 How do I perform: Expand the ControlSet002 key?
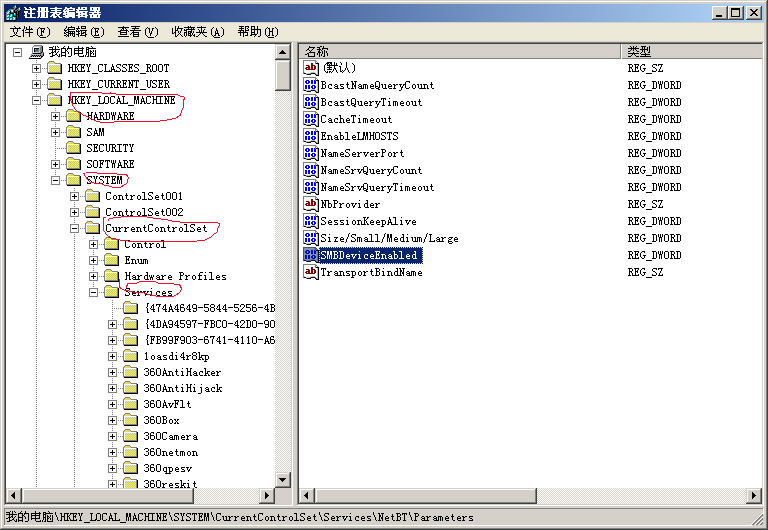click(74, 212)
